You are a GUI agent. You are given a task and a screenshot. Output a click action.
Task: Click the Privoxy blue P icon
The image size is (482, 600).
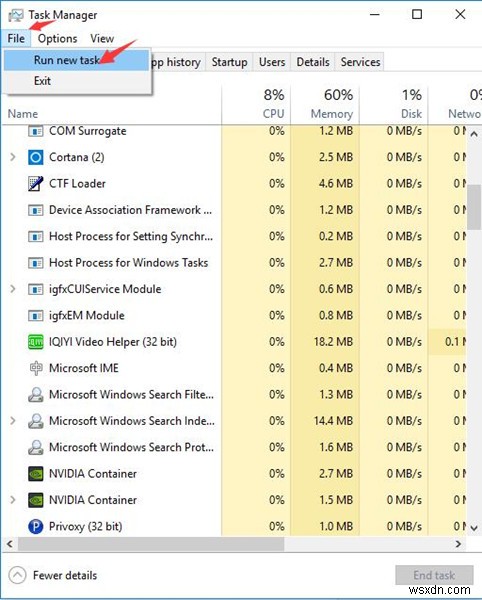click(36, 527)
